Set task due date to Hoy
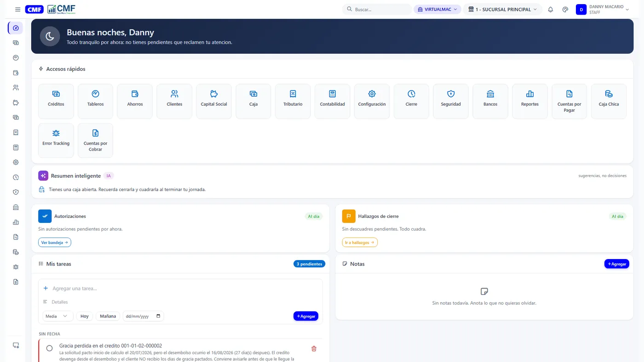The image size is (644, 362). coord(85,316)
